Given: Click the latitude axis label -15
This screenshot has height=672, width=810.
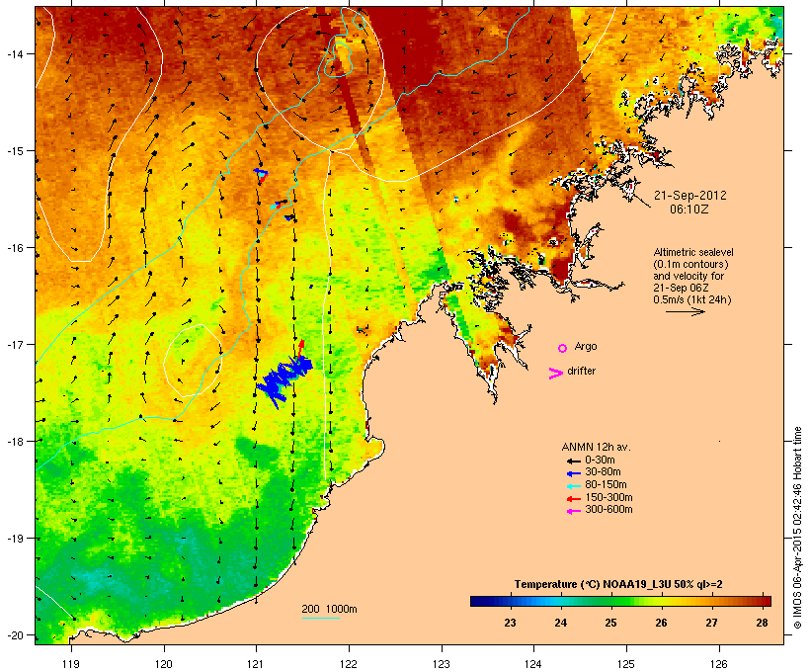Looking at the screenshot, I should click(14, 151).
